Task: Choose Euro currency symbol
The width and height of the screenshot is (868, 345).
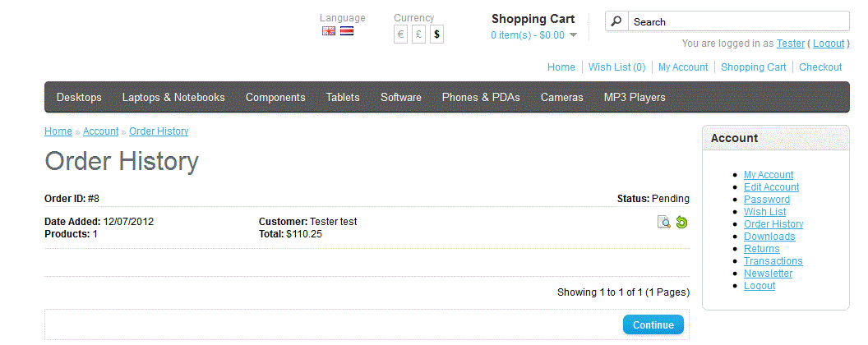Action: [x=400, y=34]
